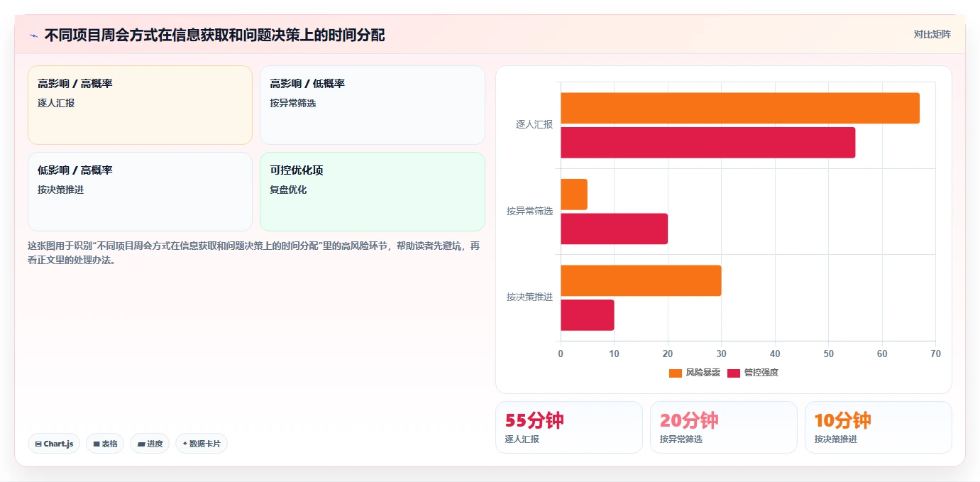The width and height of the screenshot is (980, 482).
Task: Click the blue icon before the header title
Action: [x=33, y=35]
